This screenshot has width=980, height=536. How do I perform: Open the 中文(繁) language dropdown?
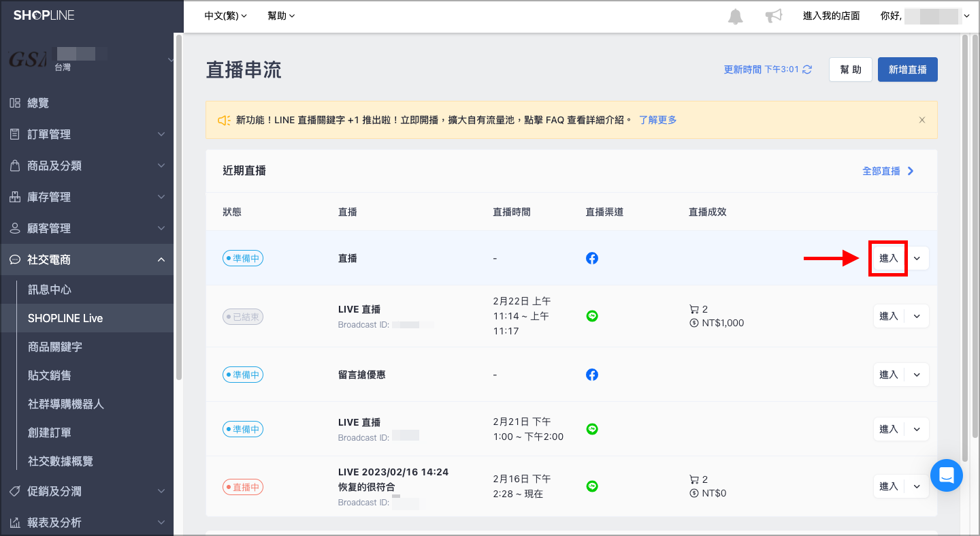pos(225,16)
